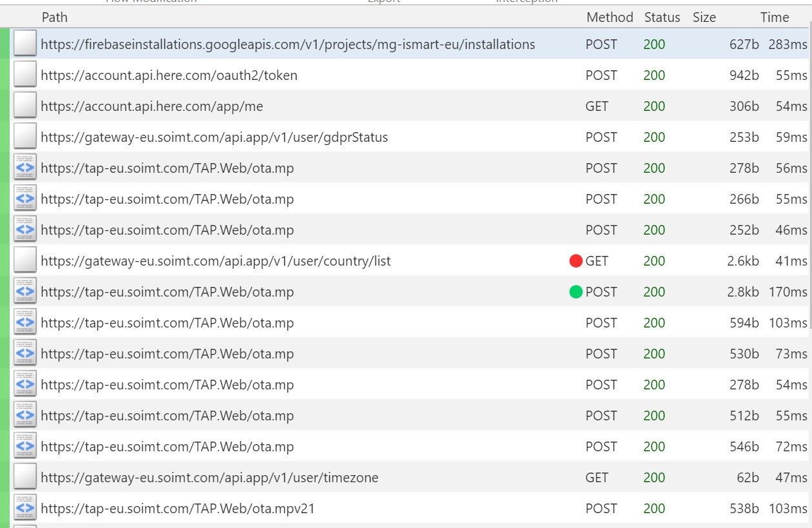The image size is (812, 528).
Task: Click the 283ms time cell
Action: pos(788,44)
